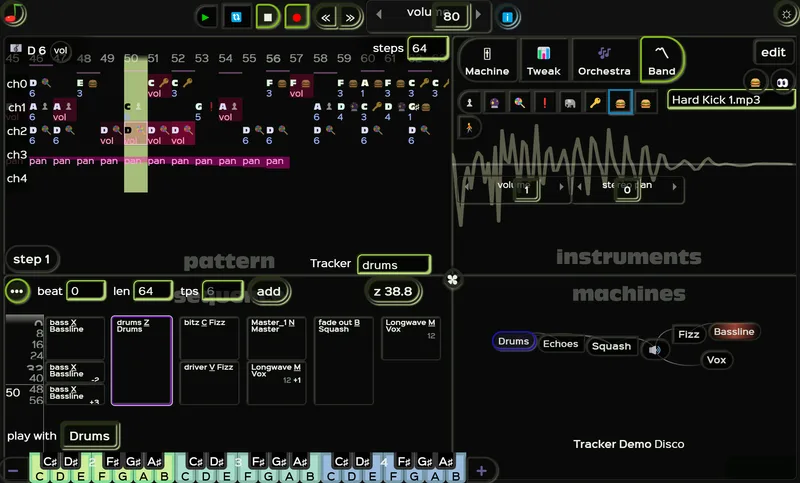Decrease stereo pan with left arrow
Screen dimensions: 800x483
[579, 187]
